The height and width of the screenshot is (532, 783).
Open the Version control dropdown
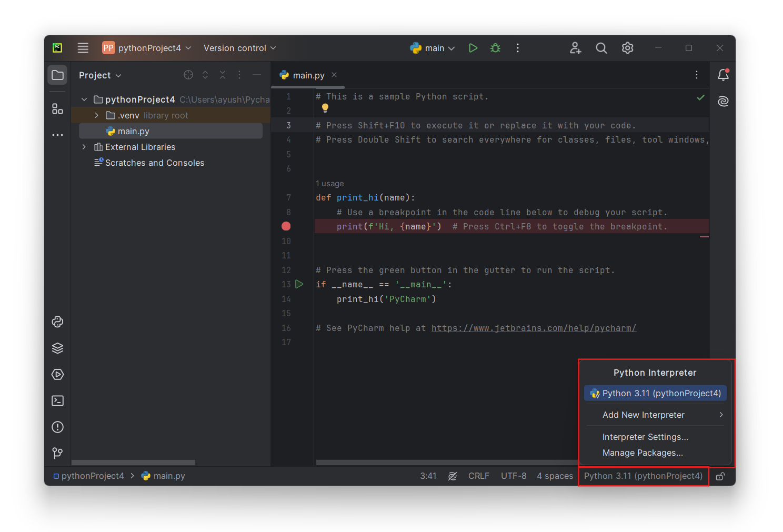point(239,48)
